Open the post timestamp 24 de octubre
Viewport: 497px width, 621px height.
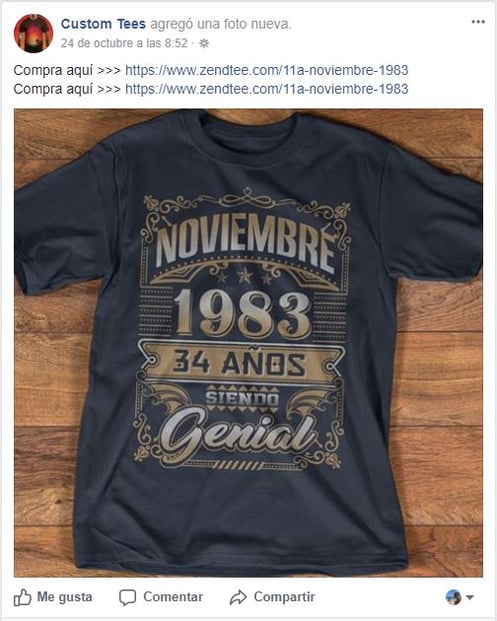click(x=124, y=43)
